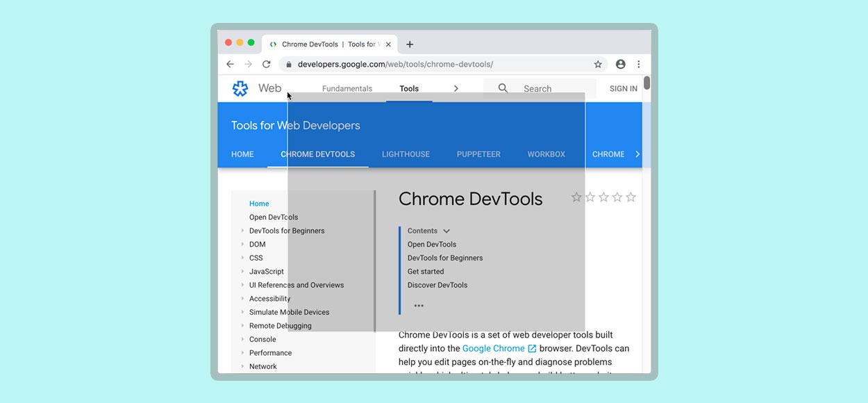Click the external link icon beside Google Chrome
The width and height of the screenshot is (868, 403).
click(532, 349)
